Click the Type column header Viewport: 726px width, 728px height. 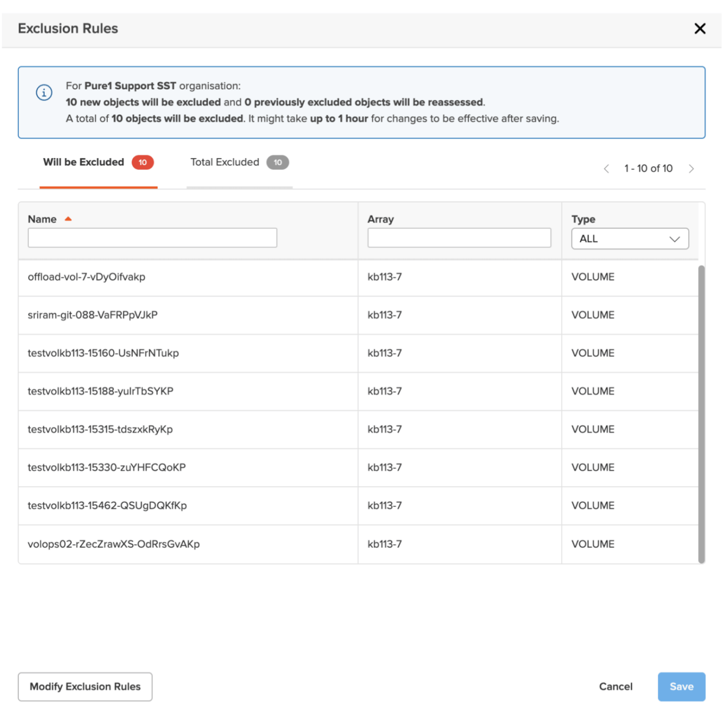(583, 219)
